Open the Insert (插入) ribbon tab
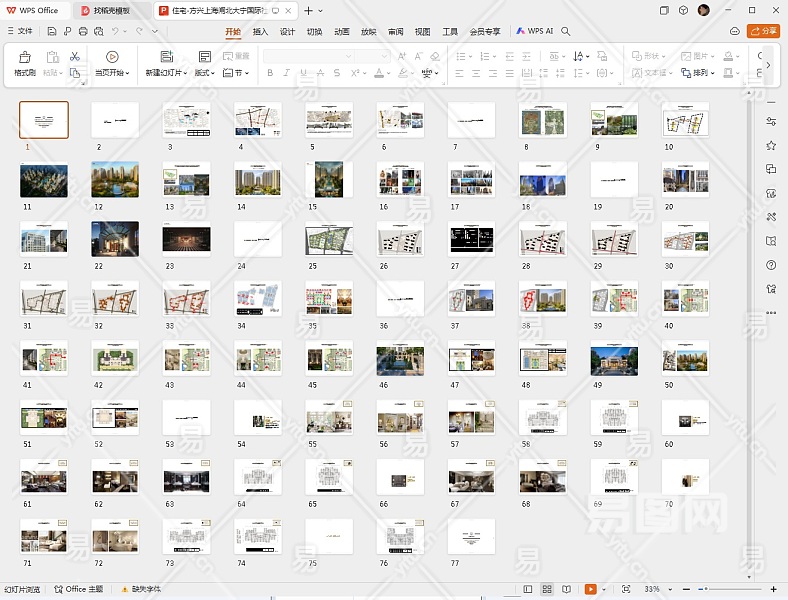Viewport: 788px width, 600px height. pyautogui.click(x=260, y=31)
